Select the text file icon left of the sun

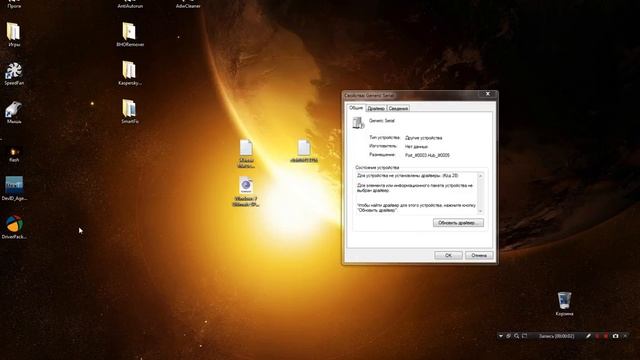tap(246, 153)
